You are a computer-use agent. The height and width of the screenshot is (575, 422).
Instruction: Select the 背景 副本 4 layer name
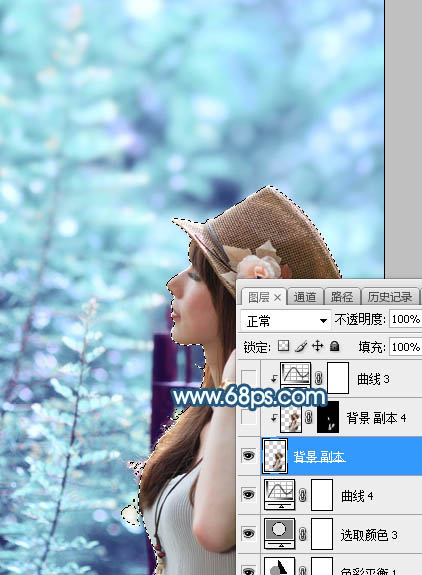click(376, 418)
